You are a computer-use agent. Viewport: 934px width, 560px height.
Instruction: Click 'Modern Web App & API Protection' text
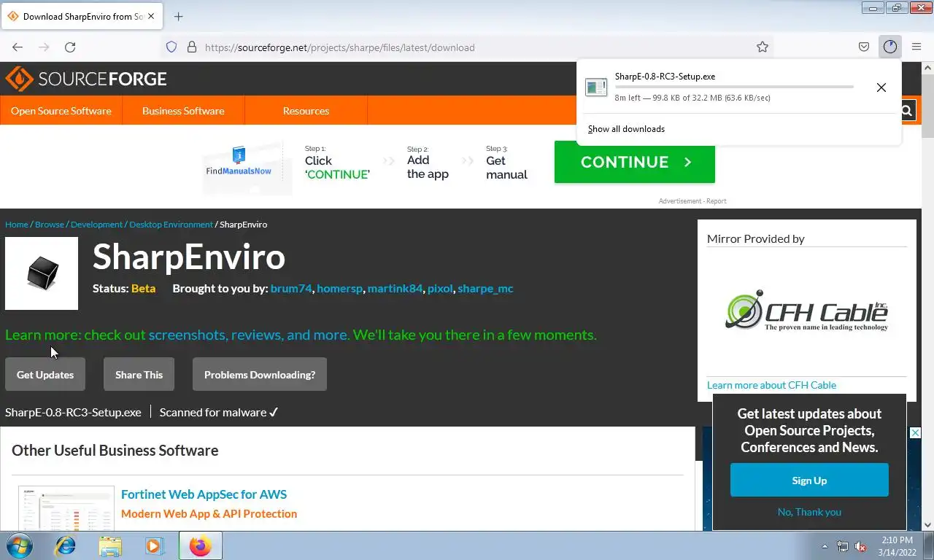pyautogui.click(x=209, y=514)
